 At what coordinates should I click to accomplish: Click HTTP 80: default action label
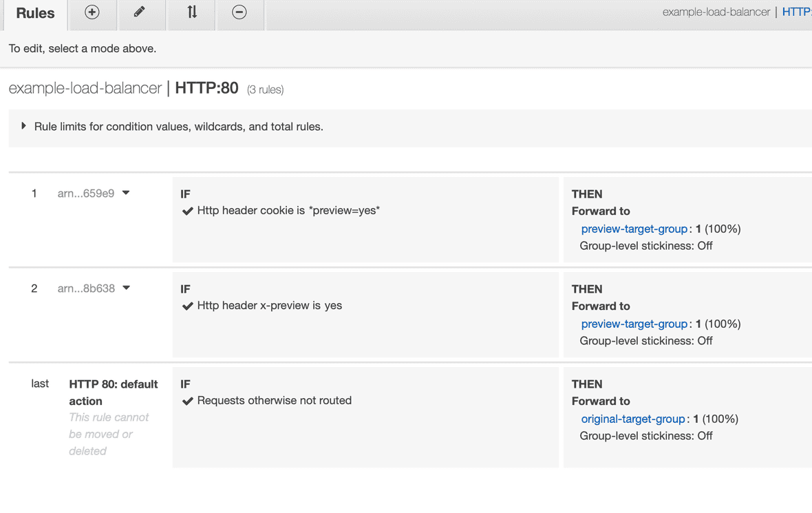[x=114, y=392]
